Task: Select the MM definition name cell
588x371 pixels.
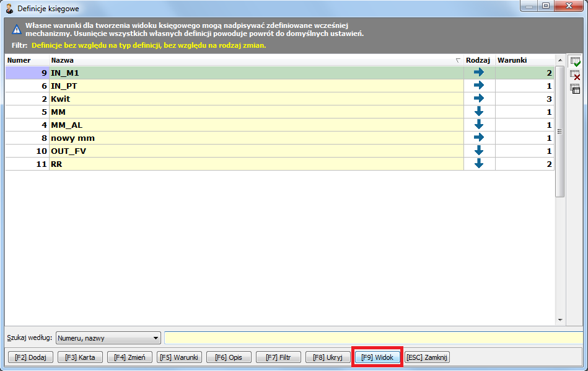Action: 257,112
